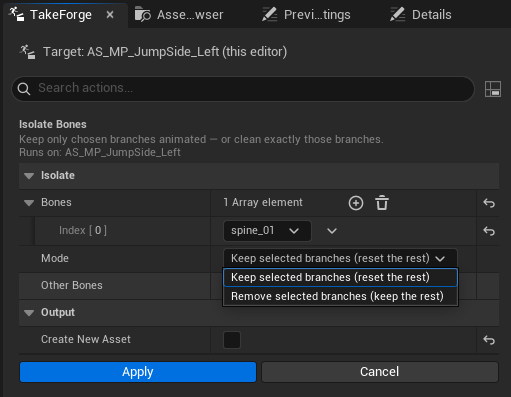Click the animation icon next to Target

pos(27,52)
